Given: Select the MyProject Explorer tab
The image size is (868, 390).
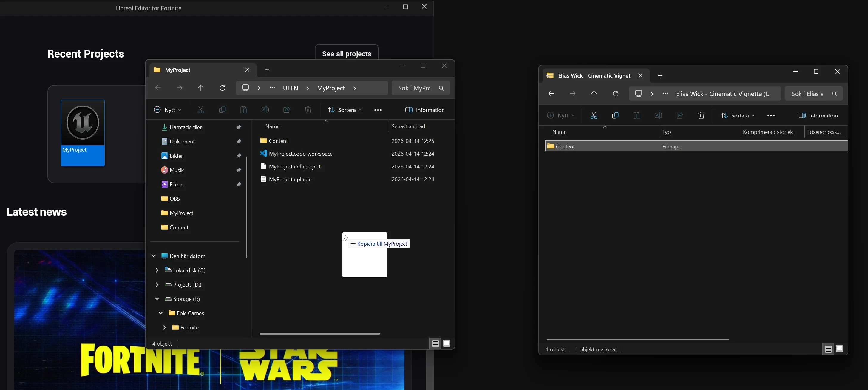Looking at the screenshot, I should click(x=203, y=70).
